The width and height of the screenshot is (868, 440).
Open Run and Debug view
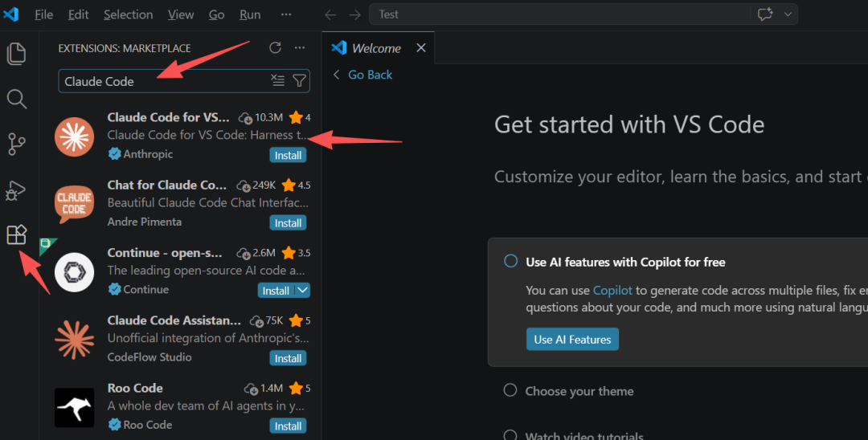click(x=15, y=190)
